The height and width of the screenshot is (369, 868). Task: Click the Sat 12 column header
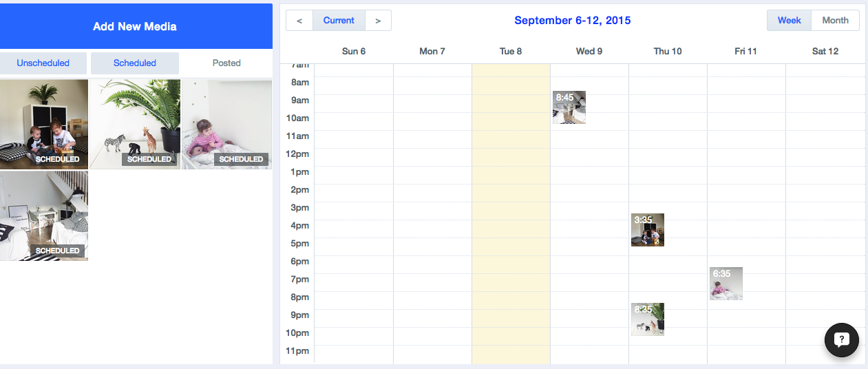825,51
